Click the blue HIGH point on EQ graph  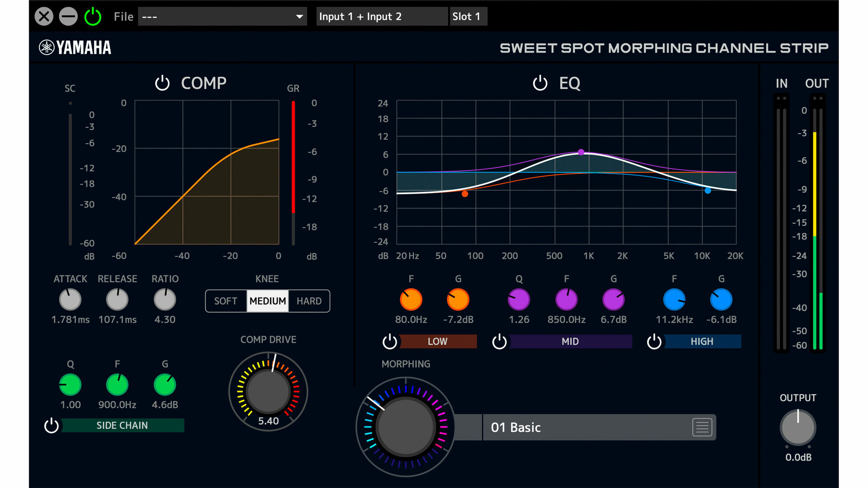708,190
